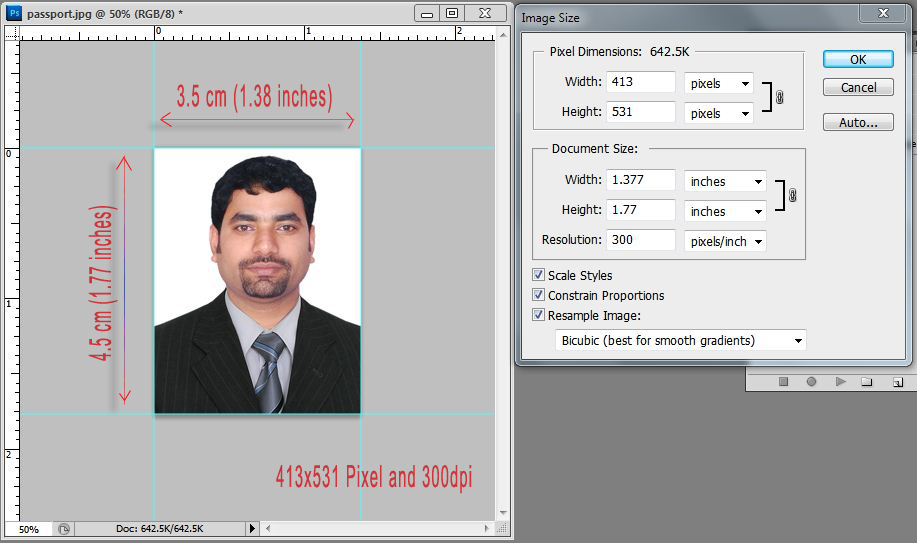Click the Record action circle icon
The height and width of the screenshot is (543, 917).
pos(811,382)
